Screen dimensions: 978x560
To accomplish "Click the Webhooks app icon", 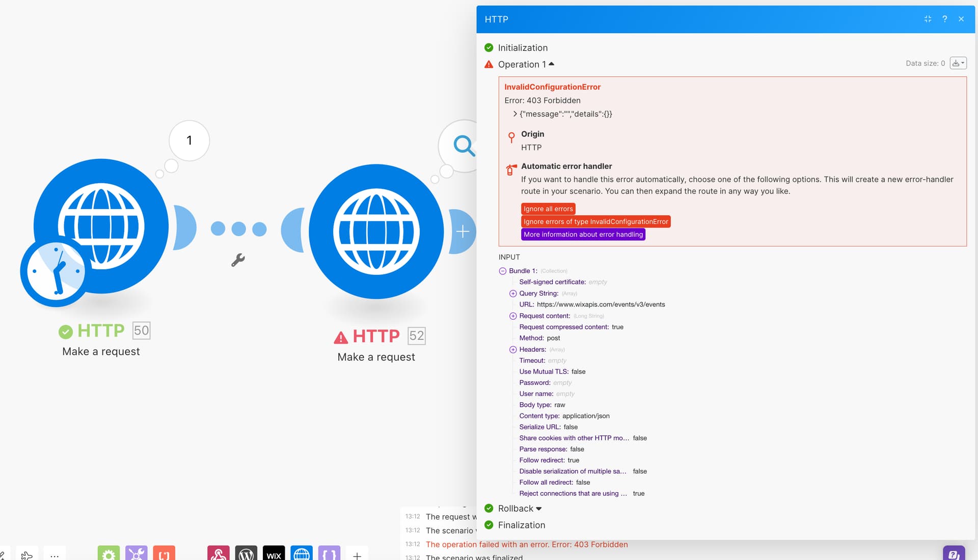I will point(219,554).
